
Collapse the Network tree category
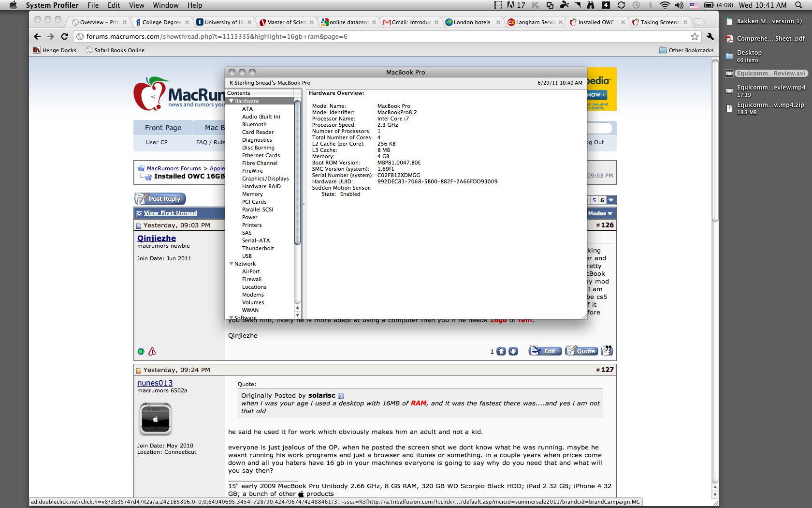231,264
